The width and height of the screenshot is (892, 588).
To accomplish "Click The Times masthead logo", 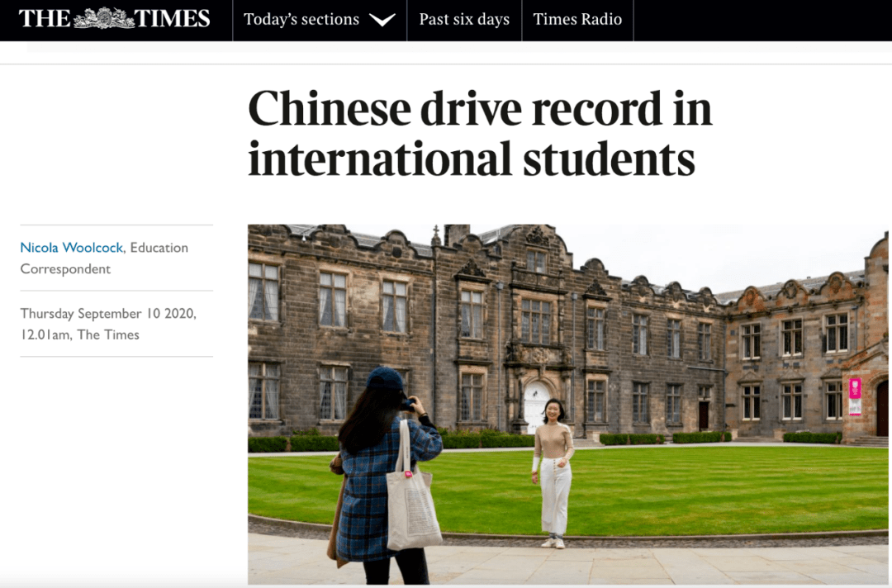I will [114, 19].
